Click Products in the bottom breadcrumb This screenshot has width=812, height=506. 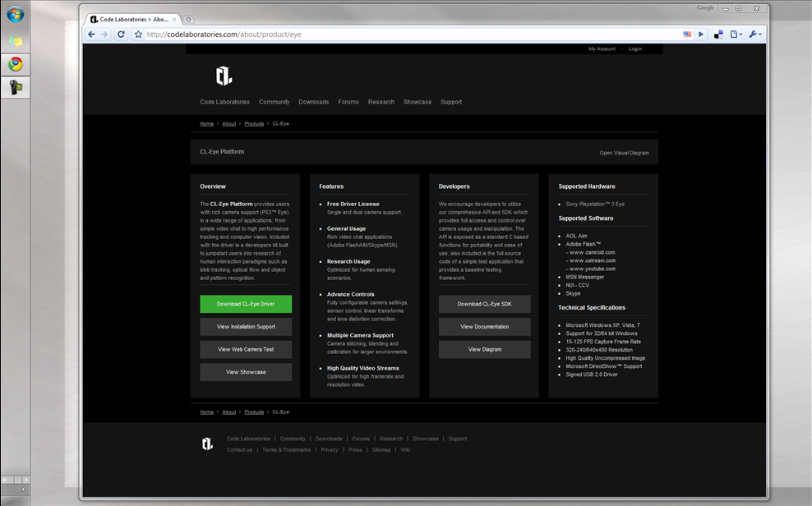coord(254,412)
